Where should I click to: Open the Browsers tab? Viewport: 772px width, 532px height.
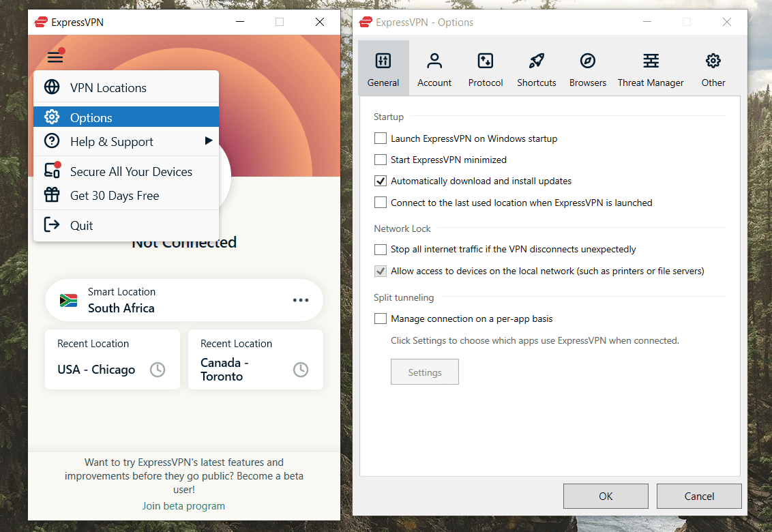(588, 68)
